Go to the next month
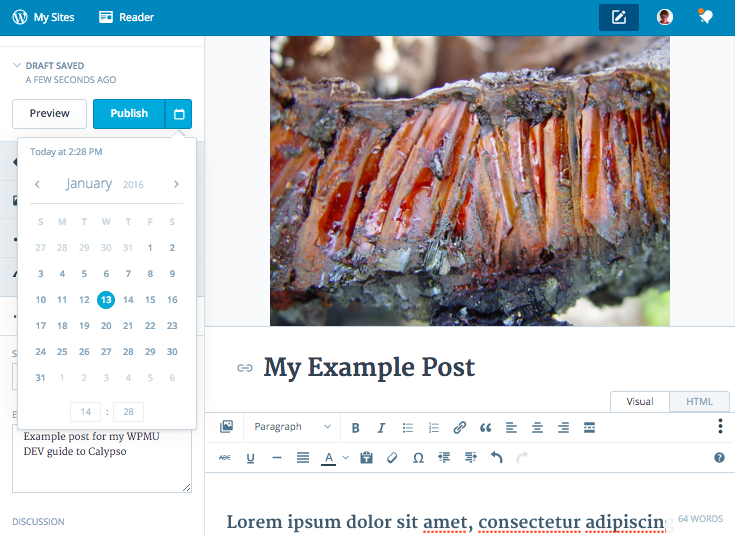 coord(176,184)
